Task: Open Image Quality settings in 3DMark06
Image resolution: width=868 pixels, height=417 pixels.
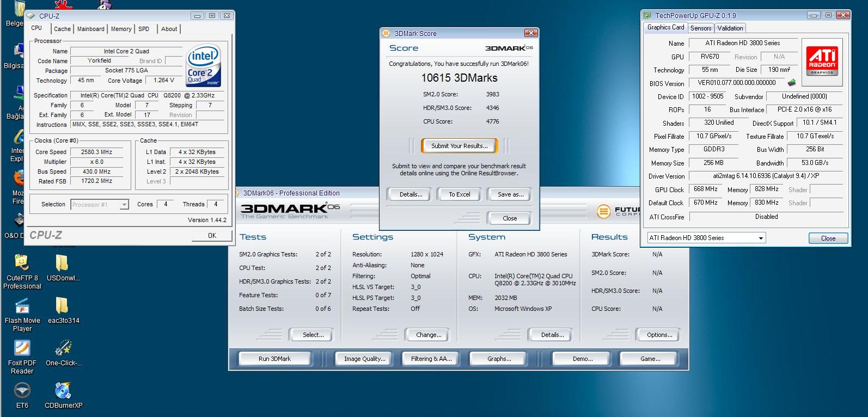Action: (x=364, y=359)
